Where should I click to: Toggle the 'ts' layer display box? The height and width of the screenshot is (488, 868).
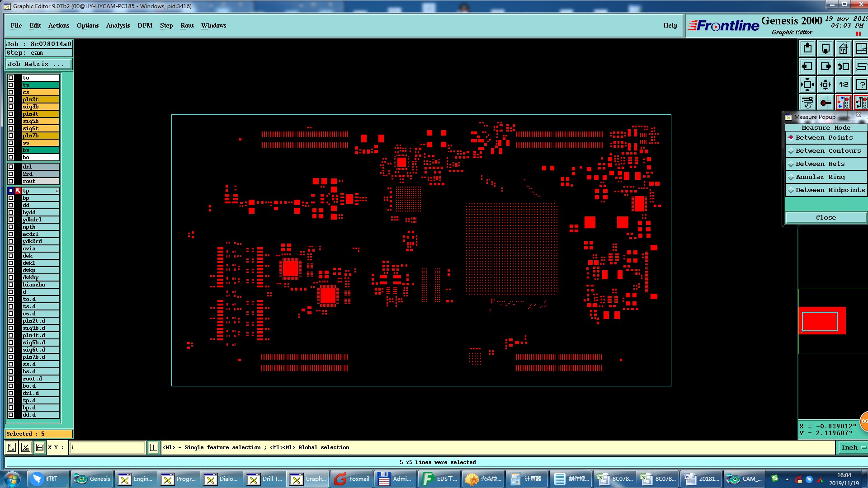coord(11,85)
